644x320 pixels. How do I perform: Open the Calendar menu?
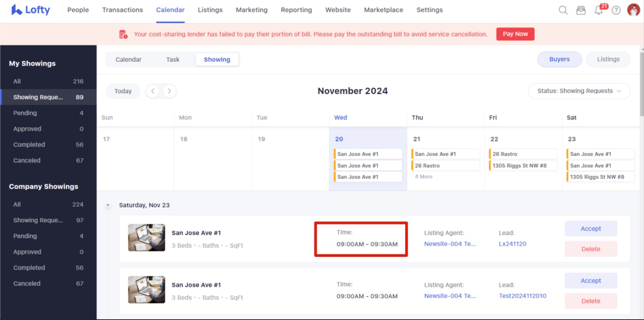tap(170, 10)
